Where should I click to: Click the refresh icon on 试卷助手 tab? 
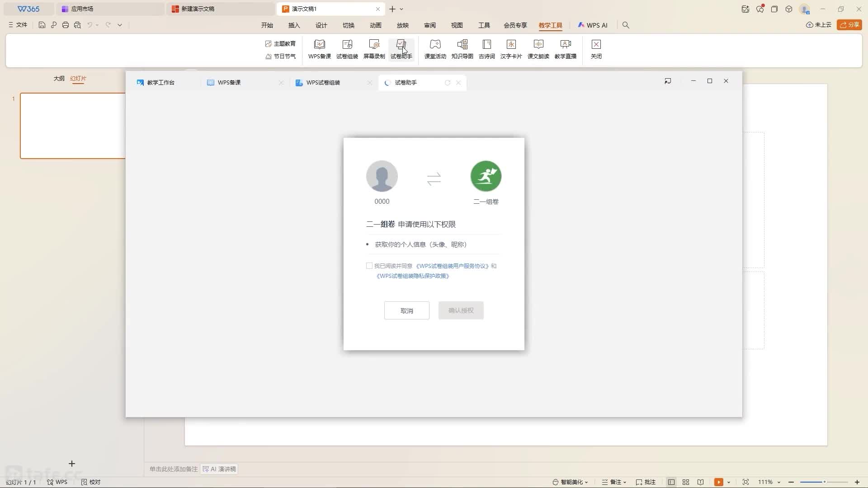click(x=448, y=83)
